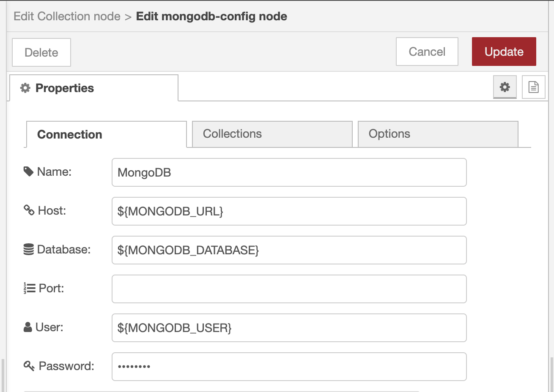Click the node properties gear icon button

505,87
